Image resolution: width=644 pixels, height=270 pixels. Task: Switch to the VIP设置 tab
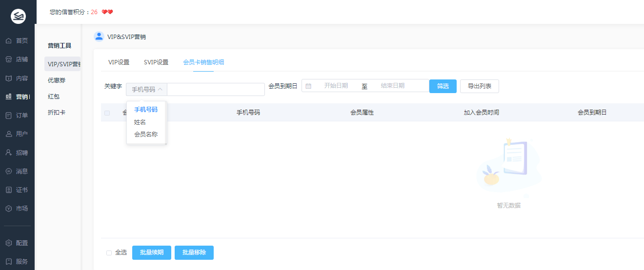pyautogui.click(x=119, y=62)
